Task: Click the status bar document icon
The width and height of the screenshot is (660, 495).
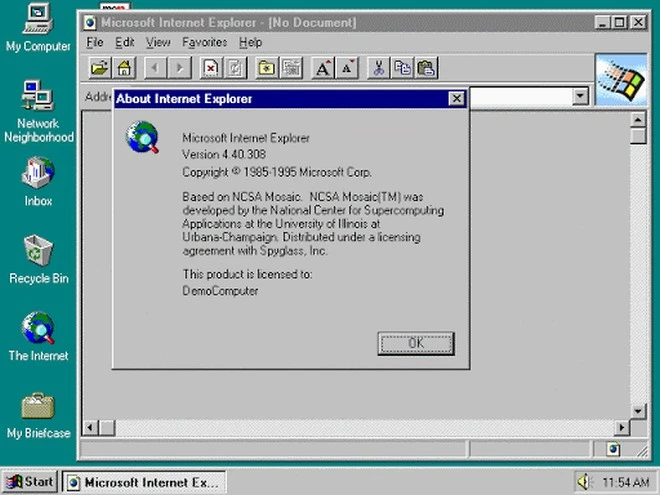Action: click(614, 449)
